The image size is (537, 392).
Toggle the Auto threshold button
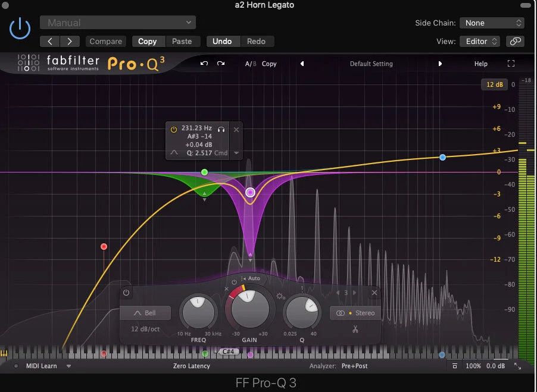pos(251,278)
